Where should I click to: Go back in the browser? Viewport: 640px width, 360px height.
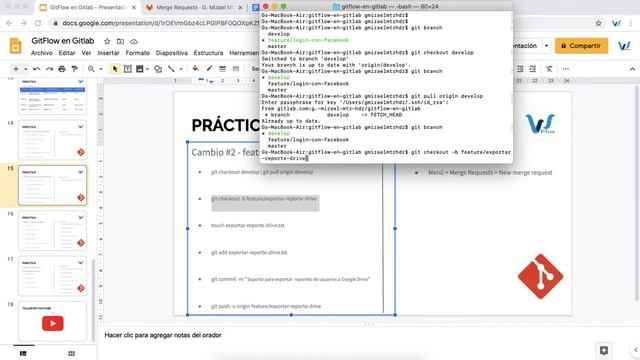pos(9,23)
